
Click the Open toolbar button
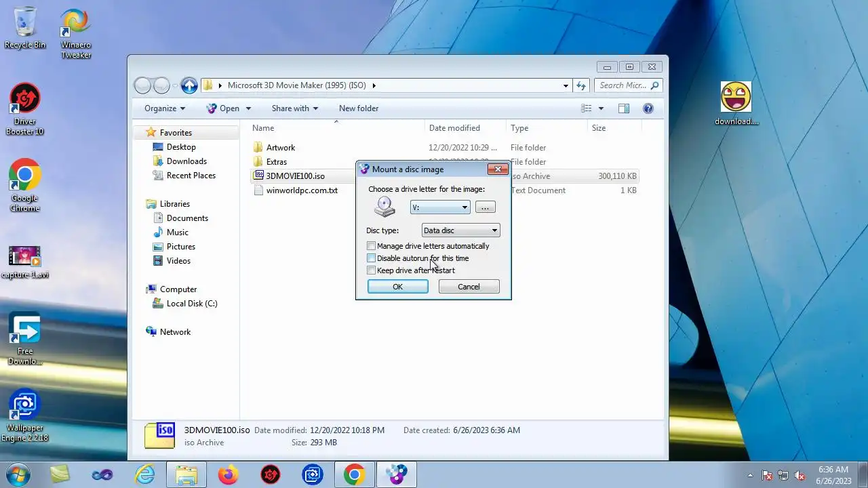pos(223,108)
